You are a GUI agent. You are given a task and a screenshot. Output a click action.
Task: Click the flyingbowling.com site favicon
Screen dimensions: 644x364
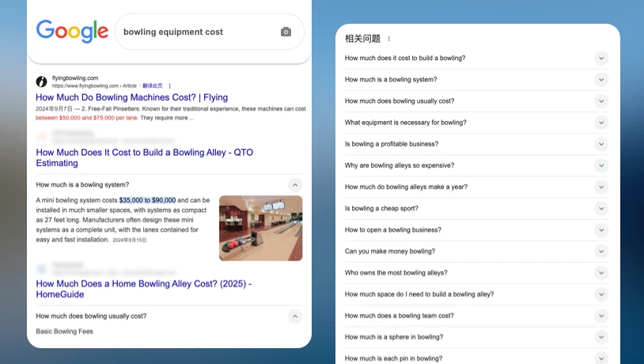tap(41, 82)
